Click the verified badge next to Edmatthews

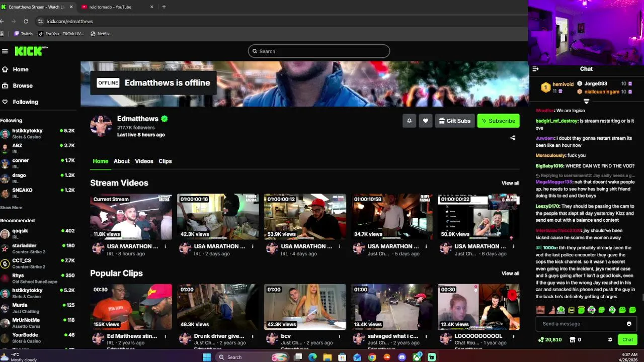pyautogui.click(x=165, y=119)
